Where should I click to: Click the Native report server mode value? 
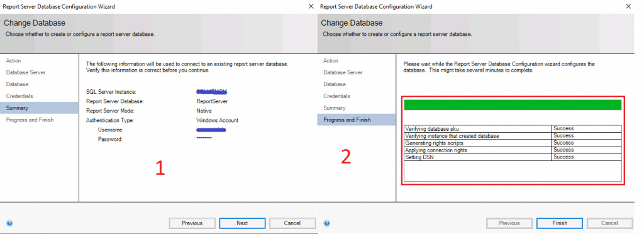[x=204, y=111]
